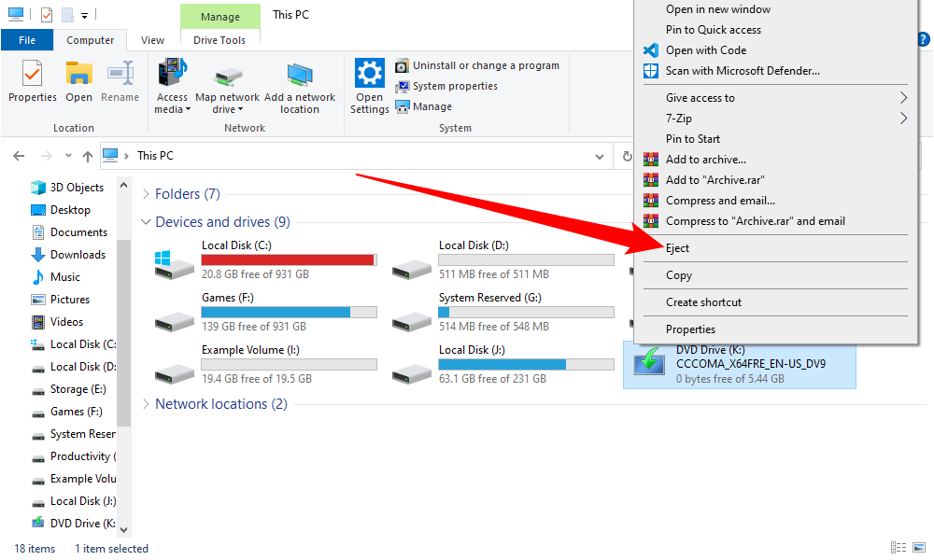This screenshot has width=934, height=560.
Task: Click the Manage contextual tab header
Action: (x=219, y=17)
